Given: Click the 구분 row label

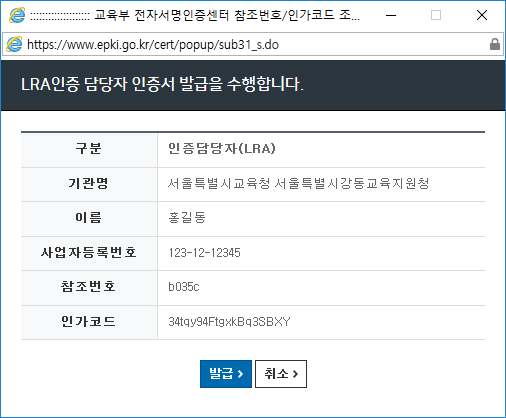Looking at the screenshot, I should click(88, 148).
